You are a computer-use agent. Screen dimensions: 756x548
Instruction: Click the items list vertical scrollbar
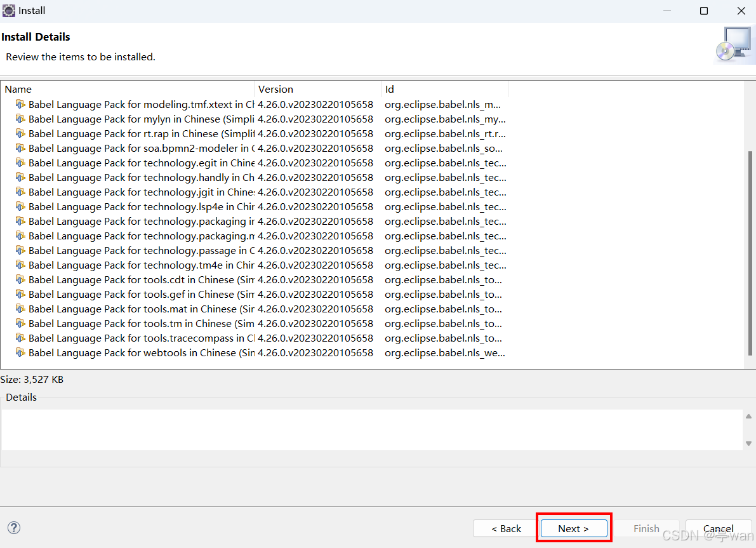coord(750,253)
